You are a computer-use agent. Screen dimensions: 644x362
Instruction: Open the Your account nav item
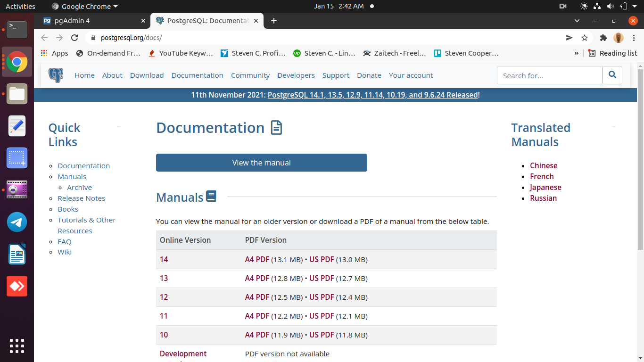coord(411,75)
